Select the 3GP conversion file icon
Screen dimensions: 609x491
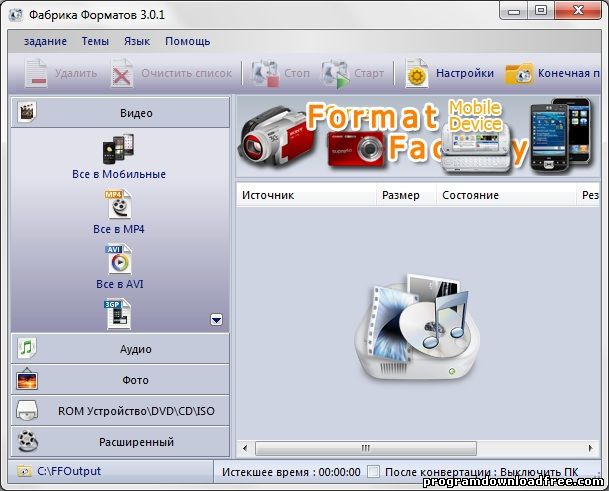(118, 314)
